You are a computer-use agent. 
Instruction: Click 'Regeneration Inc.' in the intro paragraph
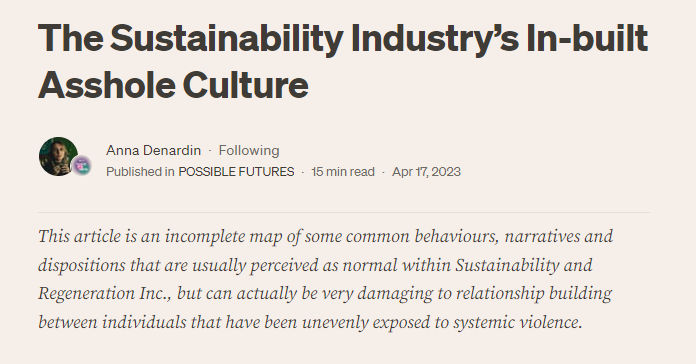(x=105, y=293)
